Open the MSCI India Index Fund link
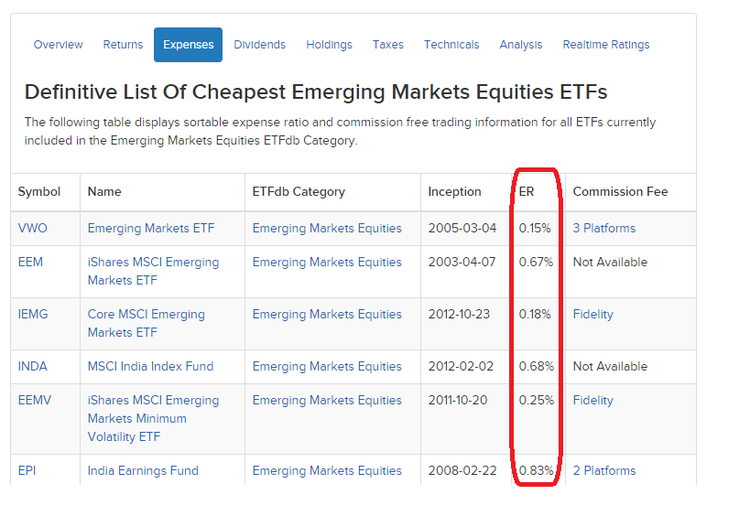Screen dimensions: 750x516 [150, 366]
